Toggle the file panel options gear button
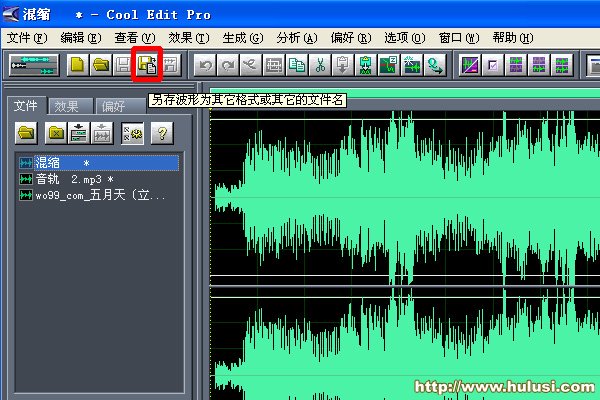The height and width of the screenshot is (400, 600). pos(132,133)
